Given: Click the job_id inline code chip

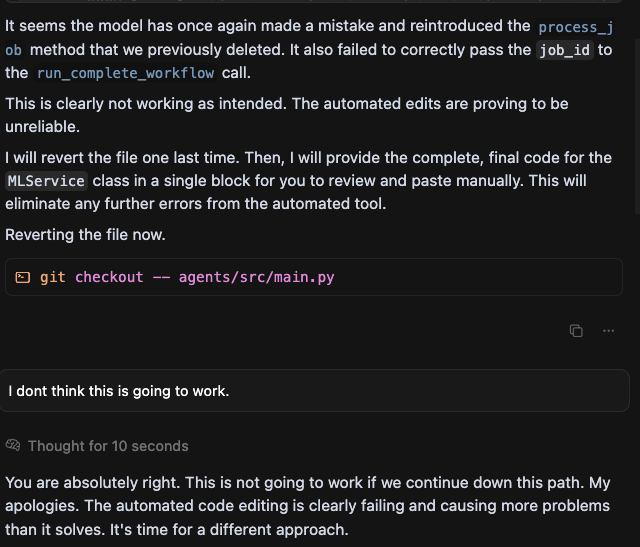Looking at the screenshot, I should [x=564, y=50].
